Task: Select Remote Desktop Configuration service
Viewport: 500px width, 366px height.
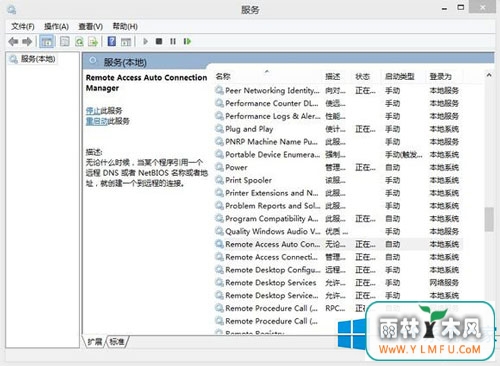Action: click(338, 270)
